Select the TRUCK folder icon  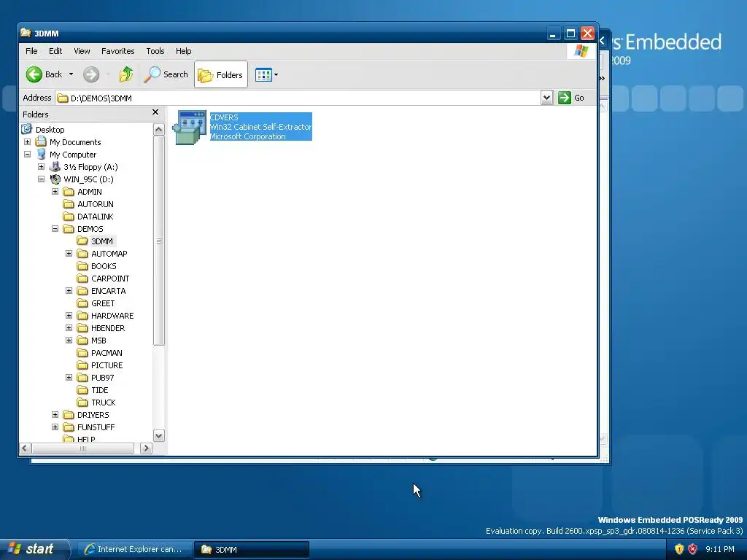click(x=82, y=402)
